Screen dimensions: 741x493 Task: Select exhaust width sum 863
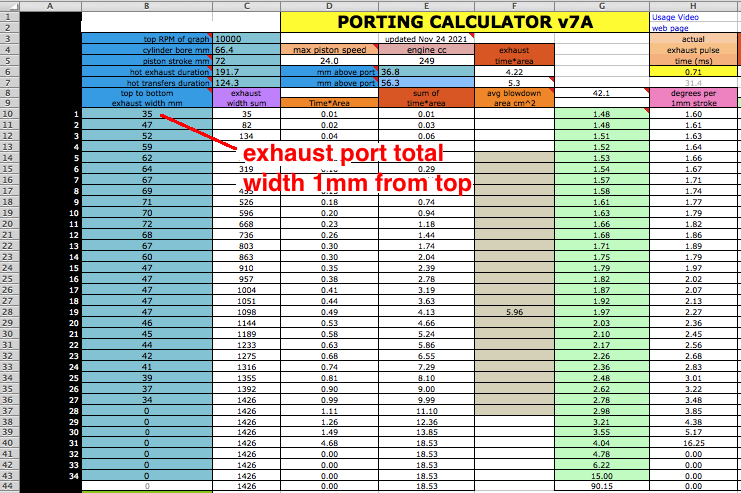click(x=246, y=257)
